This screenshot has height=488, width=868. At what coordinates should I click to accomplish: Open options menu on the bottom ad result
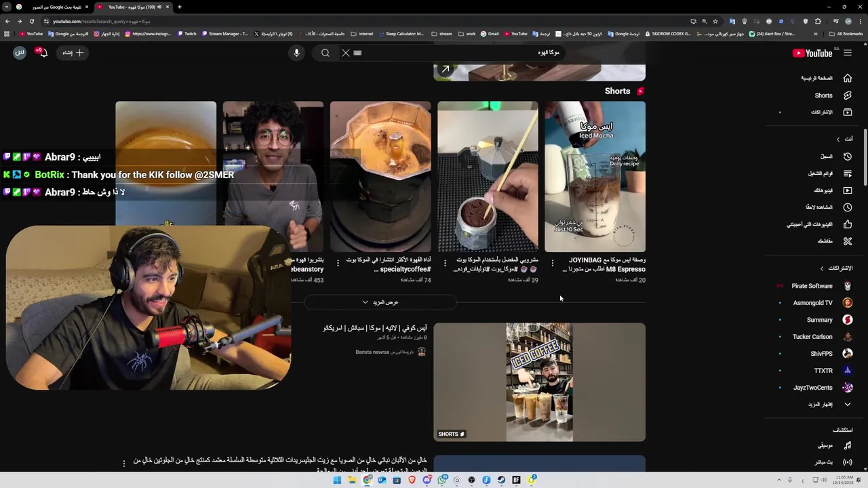(123, 464)
